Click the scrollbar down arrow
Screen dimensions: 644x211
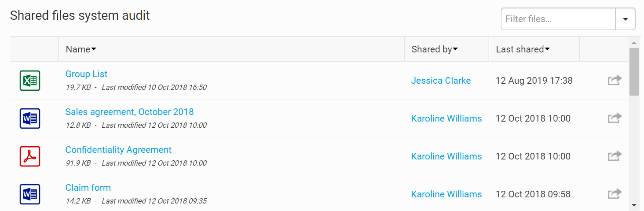click(634, 205)
